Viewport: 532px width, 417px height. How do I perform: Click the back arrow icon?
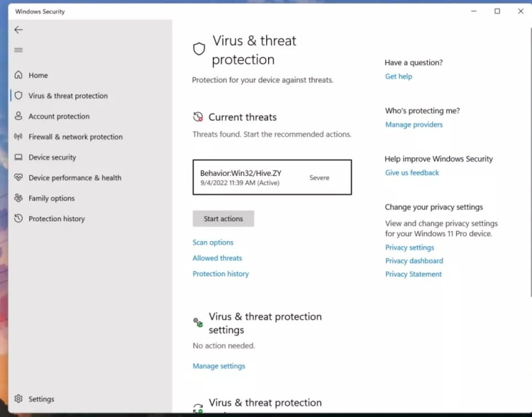tap(18, 30)
